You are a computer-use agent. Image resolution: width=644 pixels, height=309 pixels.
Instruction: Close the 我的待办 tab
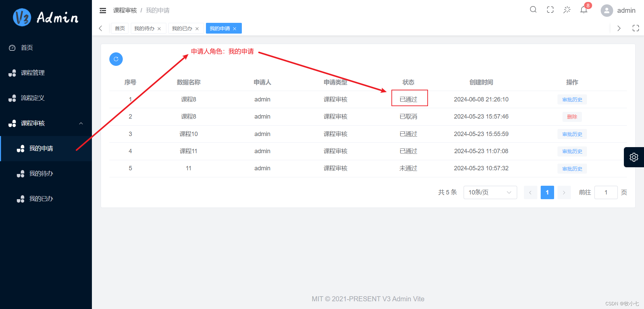coord(159,29)
